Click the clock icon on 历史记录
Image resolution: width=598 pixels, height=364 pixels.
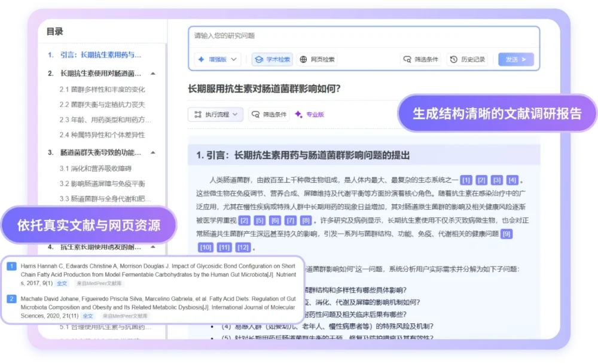tap(452, 60)
